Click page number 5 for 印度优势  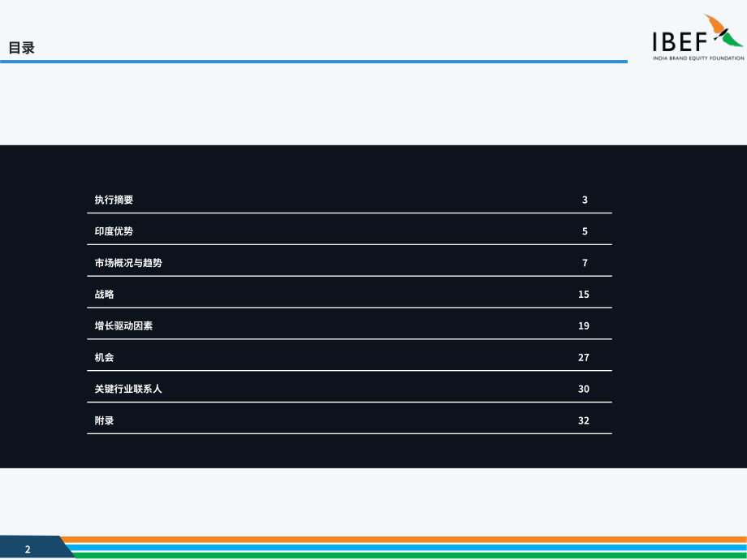click(585, 231)
